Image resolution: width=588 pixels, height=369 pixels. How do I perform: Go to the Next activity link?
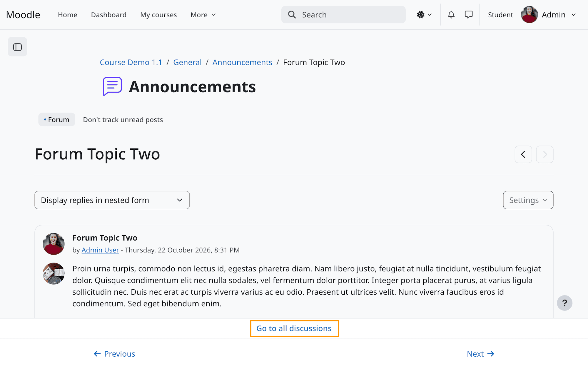pos(480,354)
